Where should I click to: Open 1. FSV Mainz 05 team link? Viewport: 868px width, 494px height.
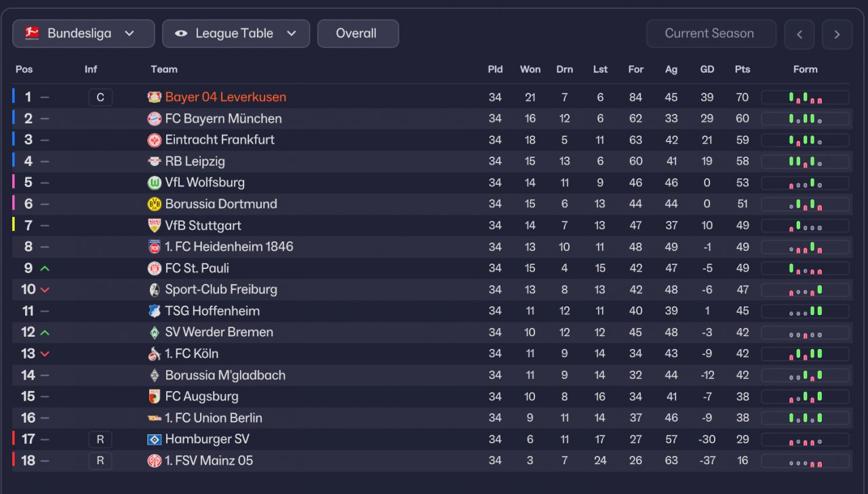click(x=209, y=461)
